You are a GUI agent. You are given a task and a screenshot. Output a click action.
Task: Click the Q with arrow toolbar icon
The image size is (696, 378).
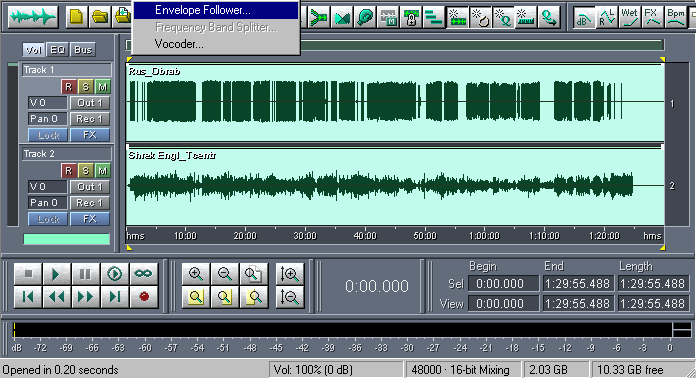pyautogui.click(x=549, y=18)
